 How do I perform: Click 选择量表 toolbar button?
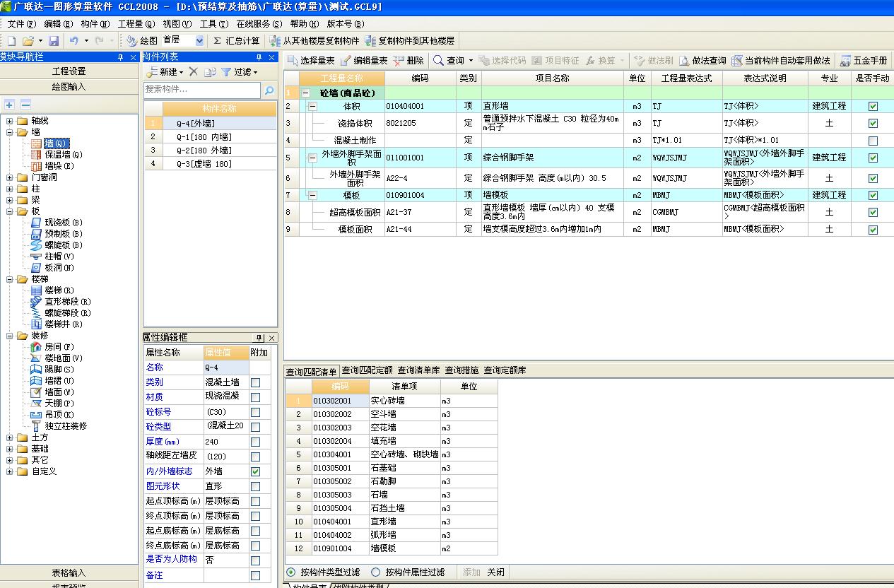311,61
